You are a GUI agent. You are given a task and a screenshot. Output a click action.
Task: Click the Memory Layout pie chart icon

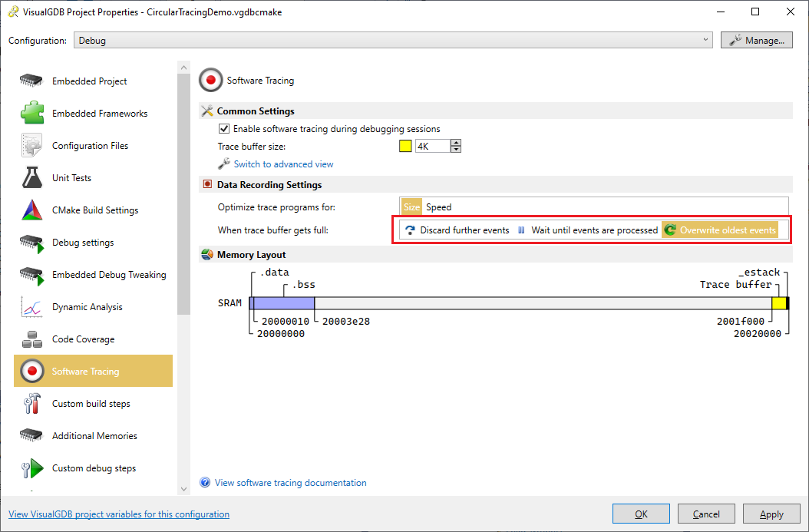(x=207, y=254)
